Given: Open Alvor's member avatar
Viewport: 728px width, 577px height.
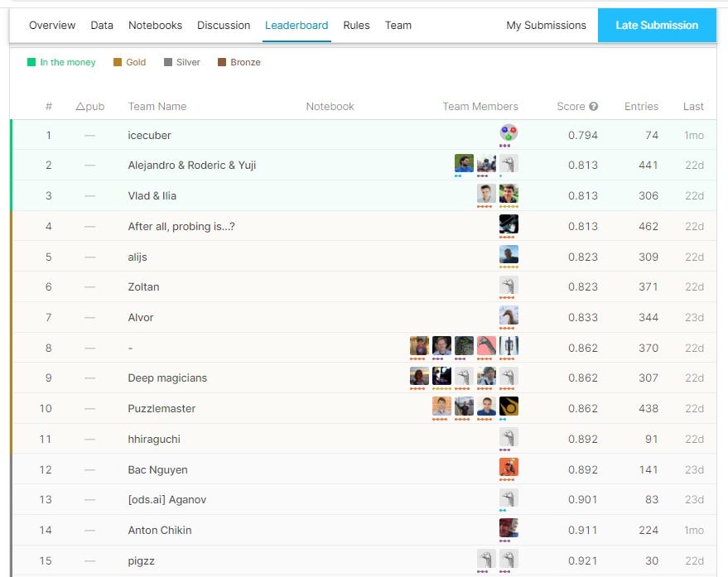Looking at the screenshot, I should coord(509,315).
